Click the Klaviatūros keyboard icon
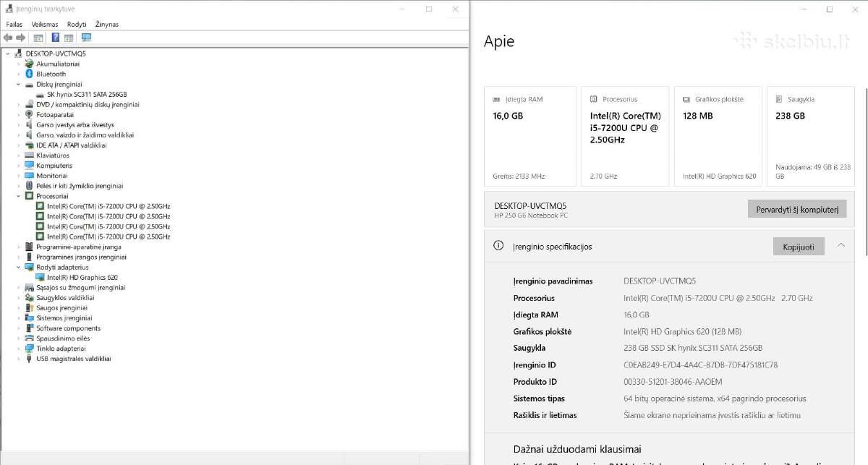Image resolution: width=868 pixels, height=465 pixels. click(x=30, y=155)
